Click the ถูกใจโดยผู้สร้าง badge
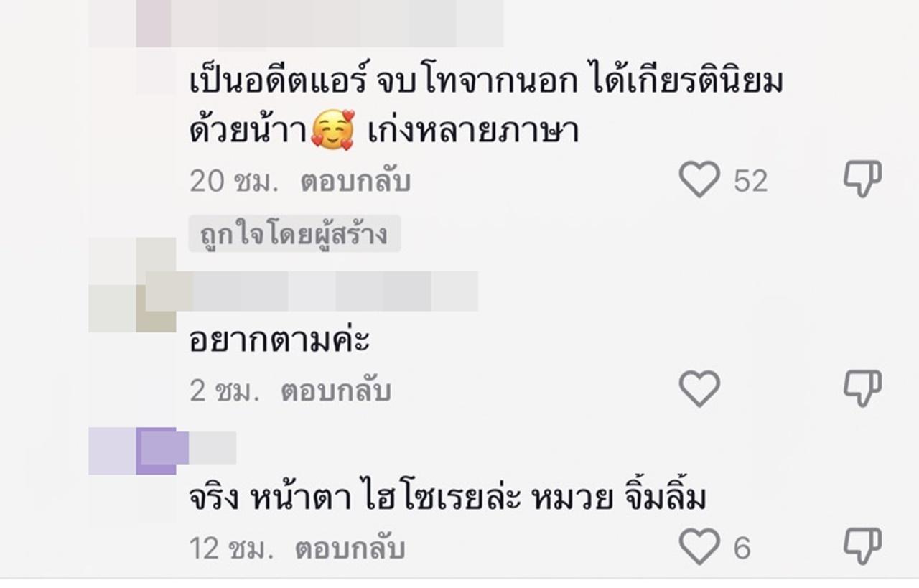The image size is (919, 588). (294, 234)
